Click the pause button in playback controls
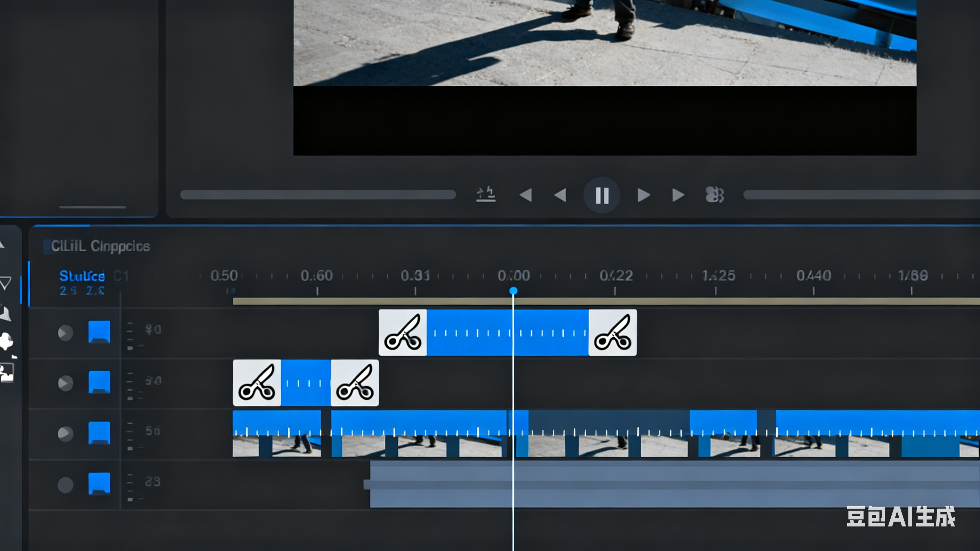980x551 pixels. pyautogui.click(x=602, y=195)
